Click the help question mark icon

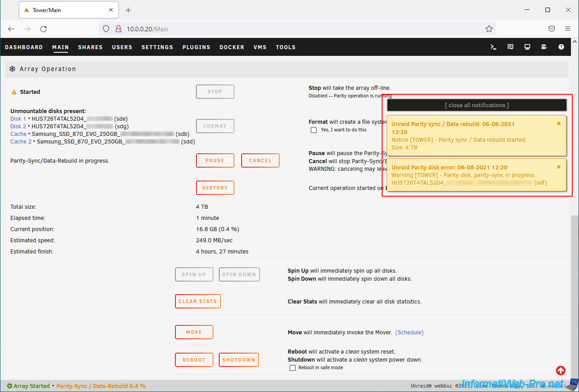pyautogui.click(x=561, y=47)
